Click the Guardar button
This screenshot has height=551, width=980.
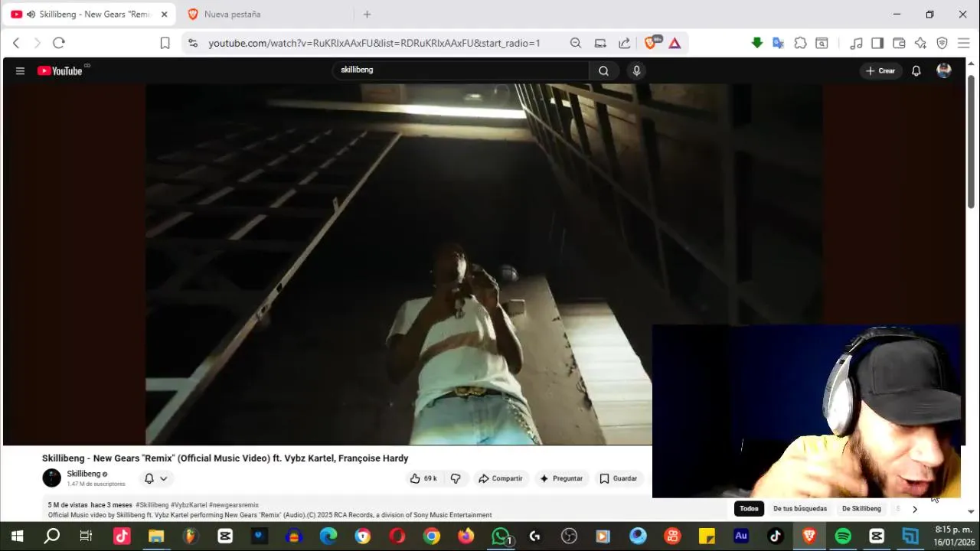click(x=619, y=478)
